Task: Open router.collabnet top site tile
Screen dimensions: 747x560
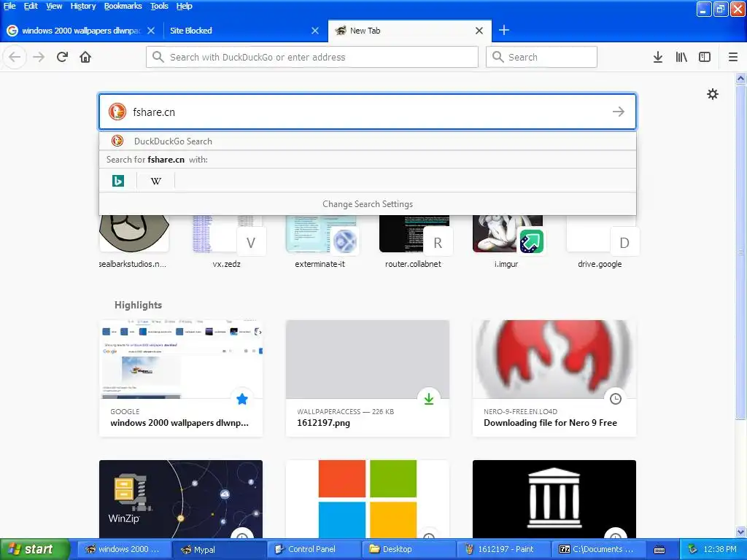Action: 414,242
